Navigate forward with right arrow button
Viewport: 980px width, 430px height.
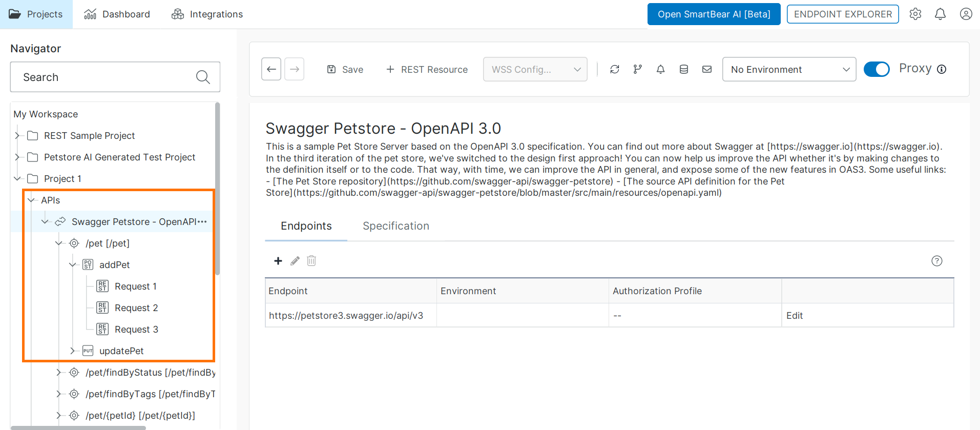click(294, 69)
